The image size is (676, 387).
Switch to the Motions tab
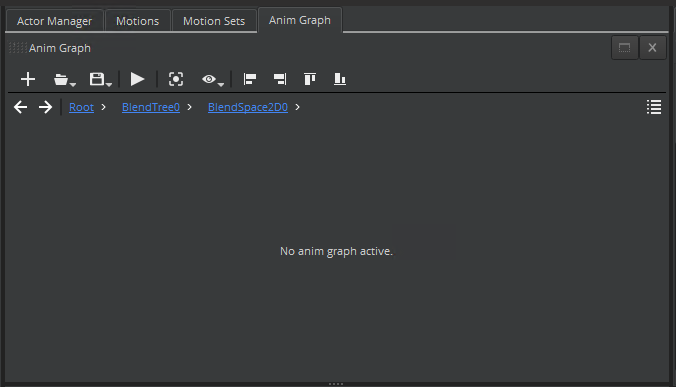tap(138, 21)
